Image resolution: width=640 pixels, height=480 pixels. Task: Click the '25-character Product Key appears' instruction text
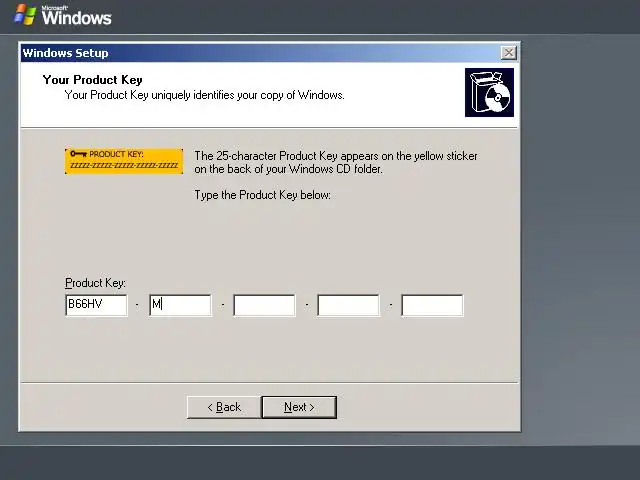click(336, 162)
